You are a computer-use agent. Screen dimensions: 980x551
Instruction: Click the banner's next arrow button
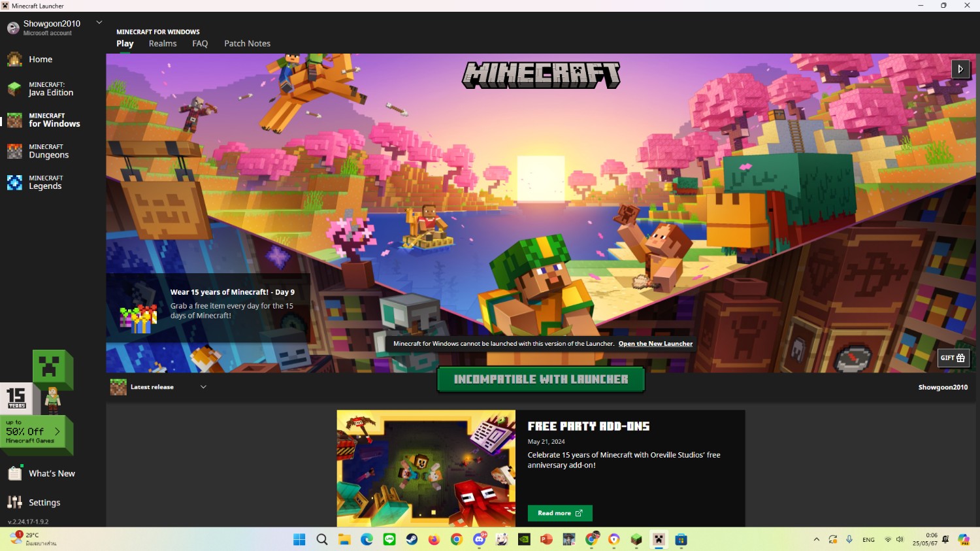click(960, 69)
